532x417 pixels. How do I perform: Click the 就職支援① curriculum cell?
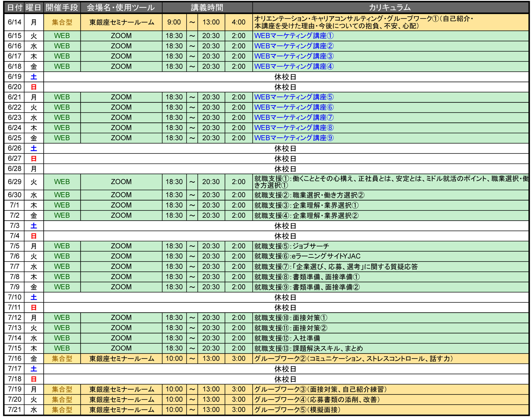(x=390, y=182)
